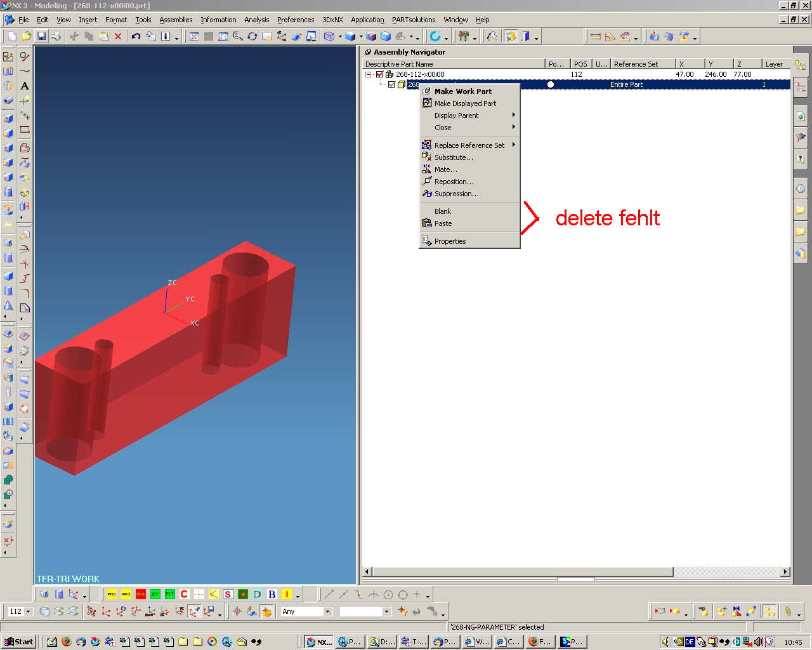Screen dimensions: 812x650
Task: Choose 'Make Work Part' from context menu
Action: pyautogui.click(x=469, y=91)
